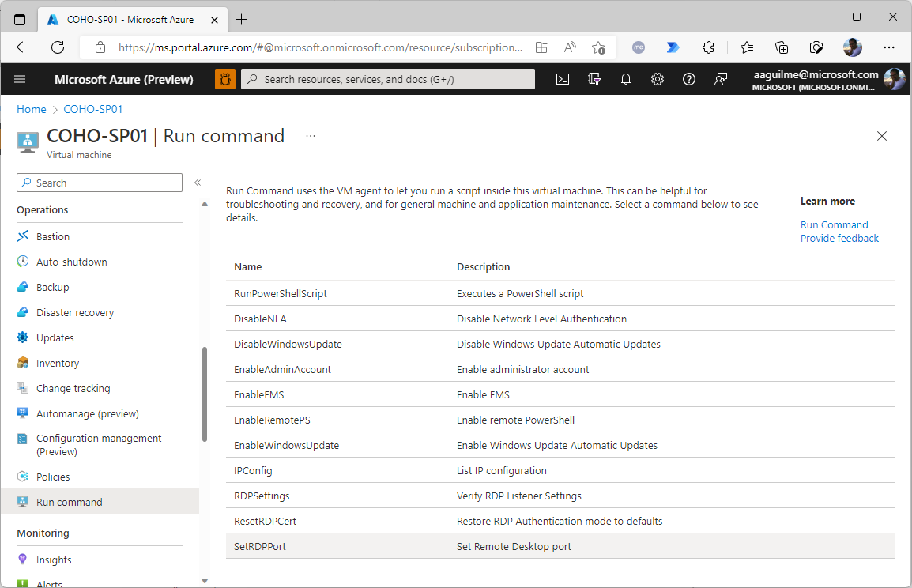Viewport: 912px width, 588px height.
Task: Open the feedback icon in header
Action: [721, 79]
